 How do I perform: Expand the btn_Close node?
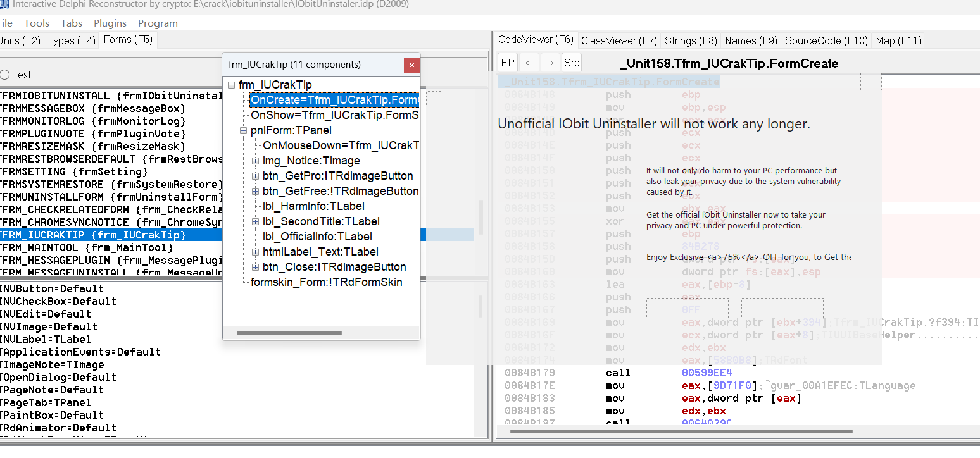point(256,267)
